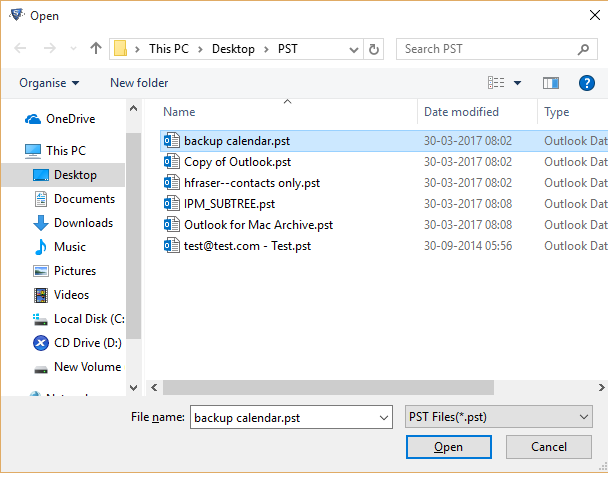This screenshot has width=608, height=478.
Task: Open the Organise menu
Action: (49, 83)
